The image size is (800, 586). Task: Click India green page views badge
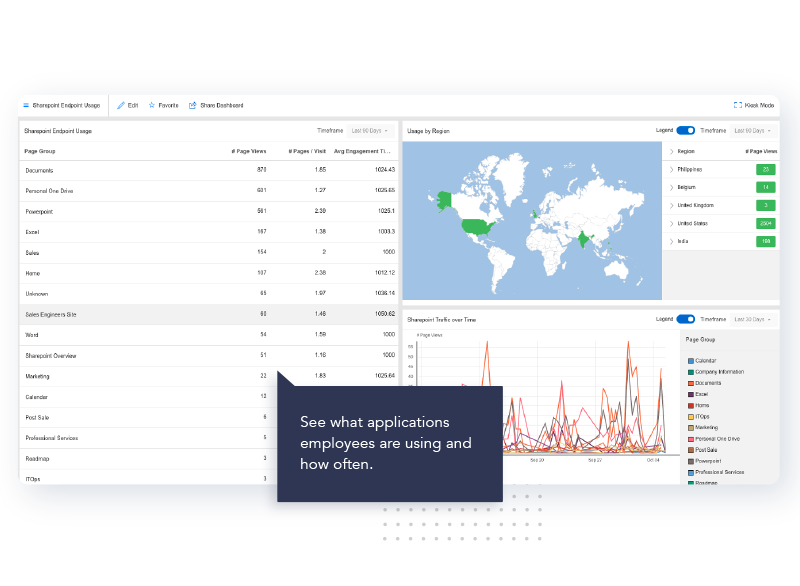click(x=765, y=241)
